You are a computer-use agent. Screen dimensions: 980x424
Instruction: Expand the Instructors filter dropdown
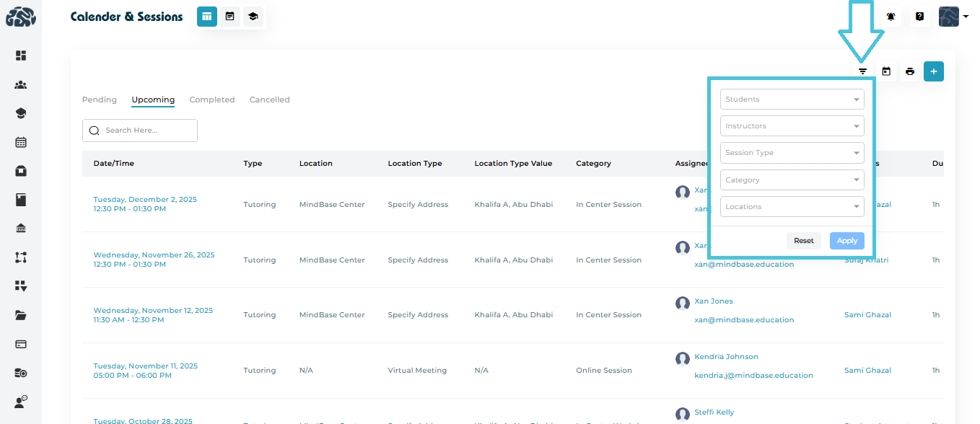click(x=792, y=126)
